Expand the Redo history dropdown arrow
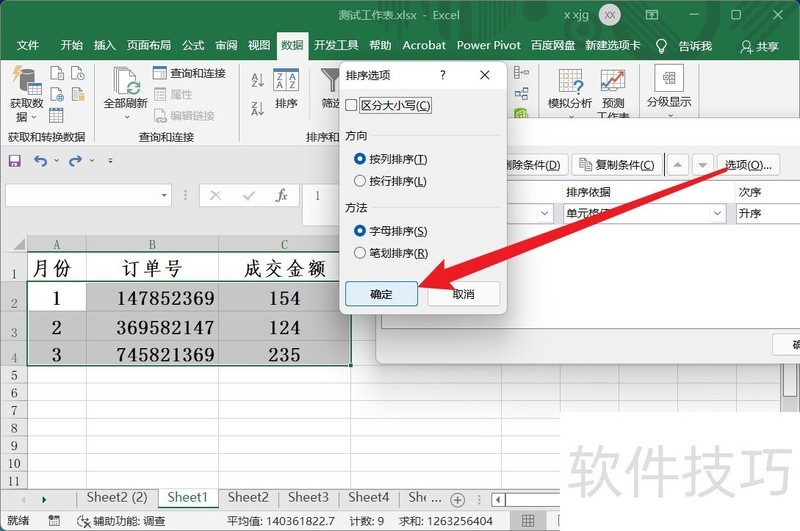Image resolution: width=800 pixels, height=531 pixels. click(x=92, y=161)
